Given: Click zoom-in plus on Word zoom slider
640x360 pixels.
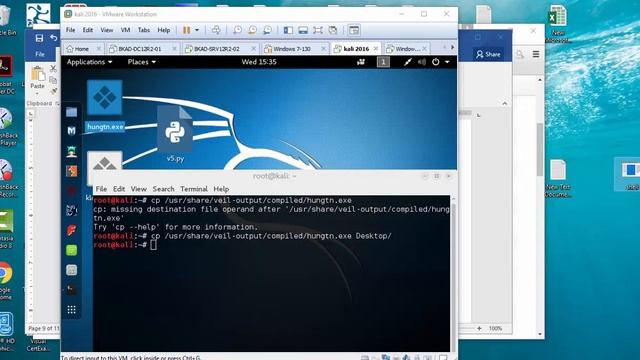Looking at the screenshot, I should [x=479, y=328].
